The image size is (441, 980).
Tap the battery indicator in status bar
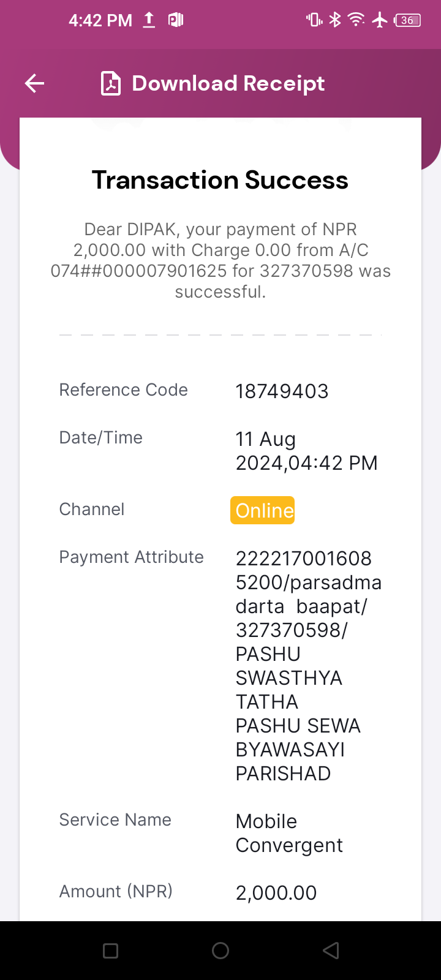(x=408, y=20)
